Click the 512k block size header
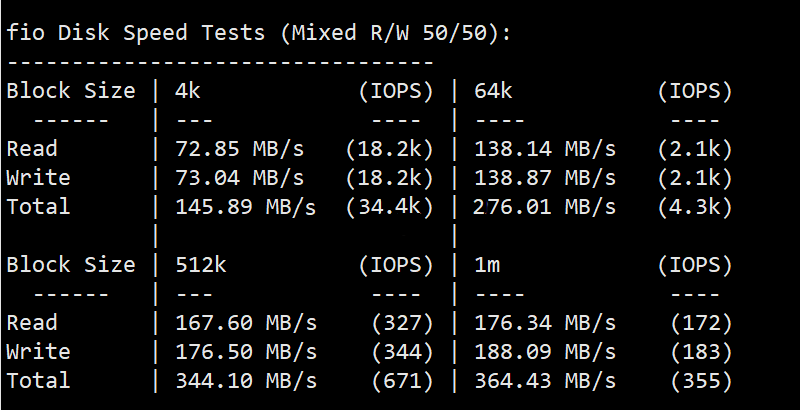800x410 pixels. coord(201,265)
